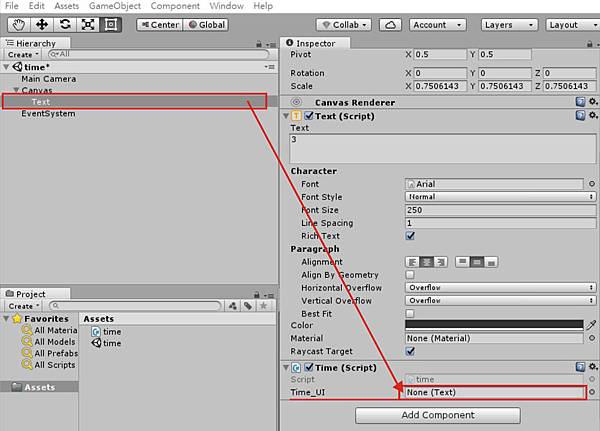This screenshot has width=600, height=431.
Task: Open the File menu
Action: (x=11, y=6)
